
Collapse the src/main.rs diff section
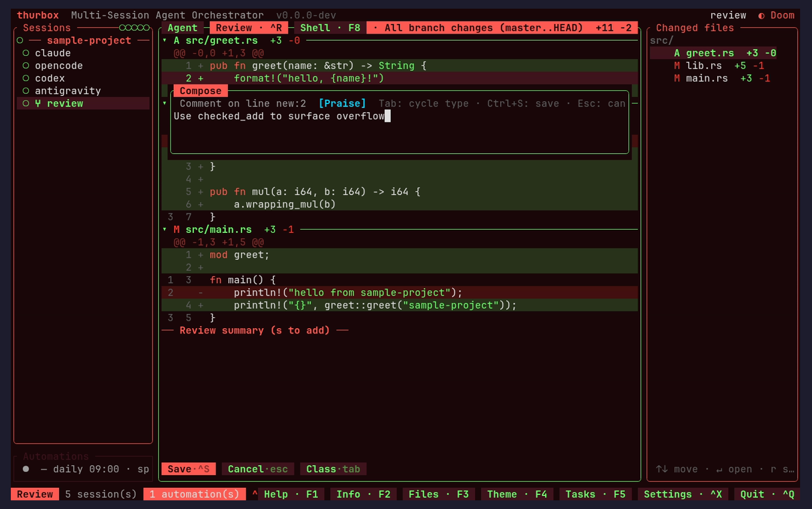(165, 230)
